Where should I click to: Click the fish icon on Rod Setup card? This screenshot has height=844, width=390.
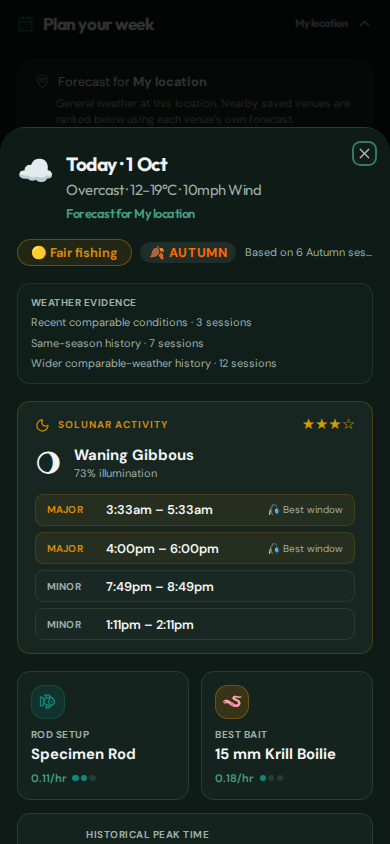pos(48,702)
